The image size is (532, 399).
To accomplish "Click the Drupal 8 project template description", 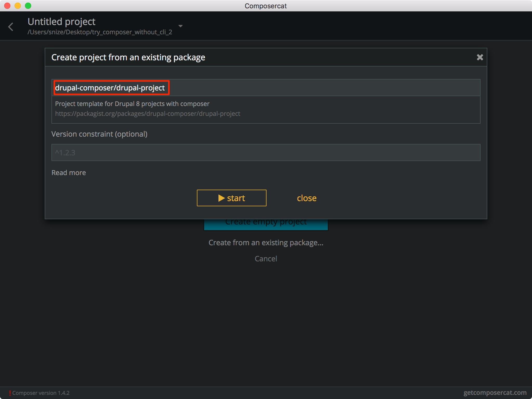I will pos(132,104).
